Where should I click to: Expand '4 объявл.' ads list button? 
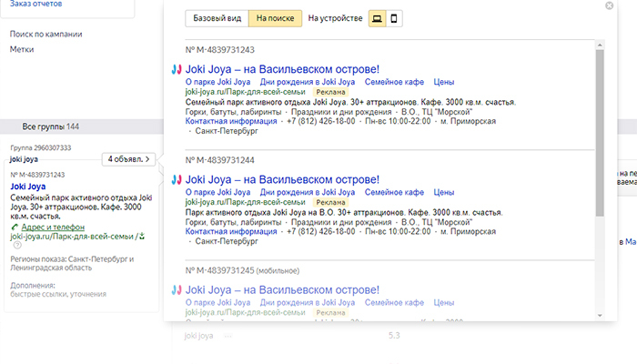[128, 159]
